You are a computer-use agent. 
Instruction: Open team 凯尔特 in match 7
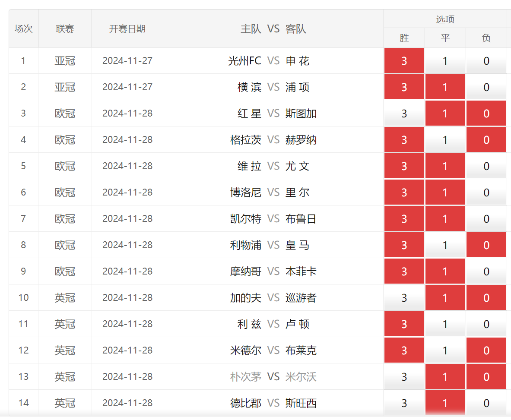pyautogui.click(x=245, y=219)
